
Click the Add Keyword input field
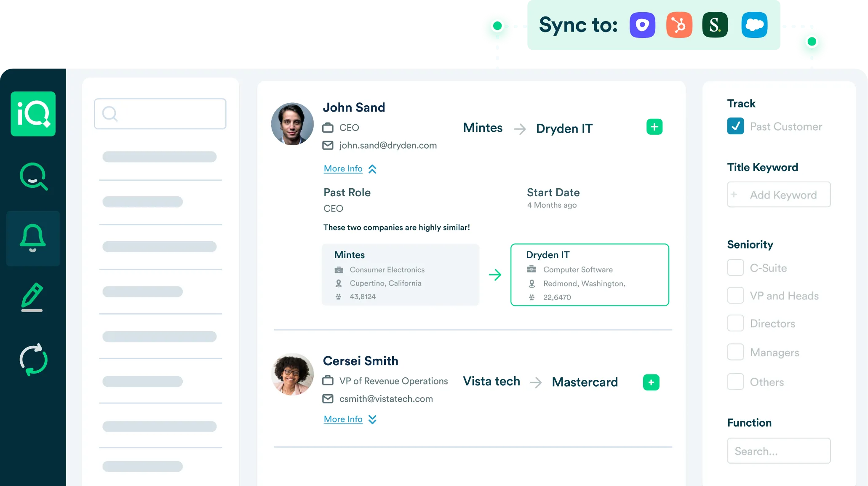click(x=778, y=195)
